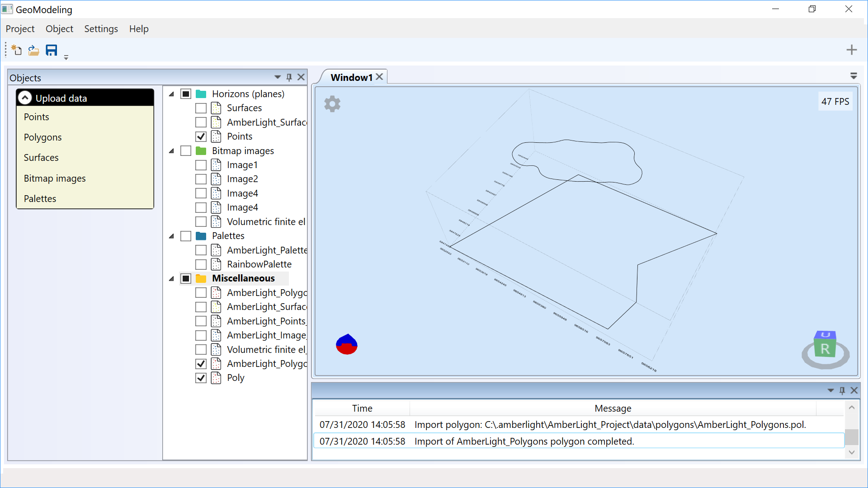Open the Project menu
This screenshot has width=868, height=488.
[20, 29]
